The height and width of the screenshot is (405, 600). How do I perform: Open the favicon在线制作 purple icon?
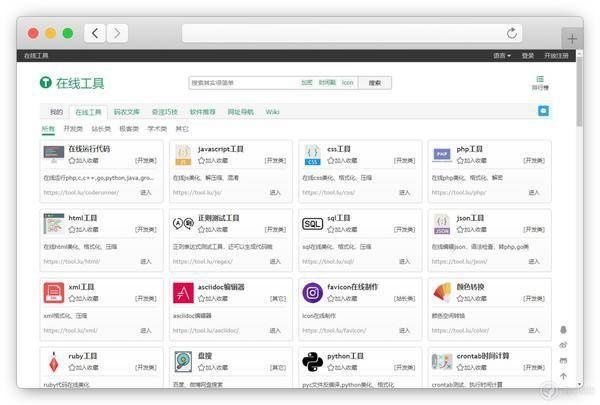pos(312,292)
